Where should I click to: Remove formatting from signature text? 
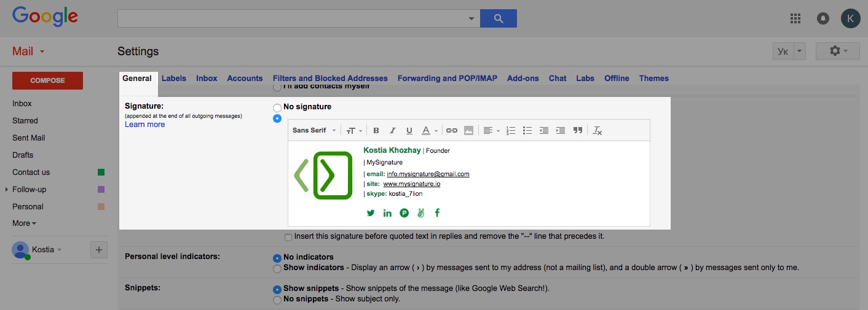click(x=598, y=130)
